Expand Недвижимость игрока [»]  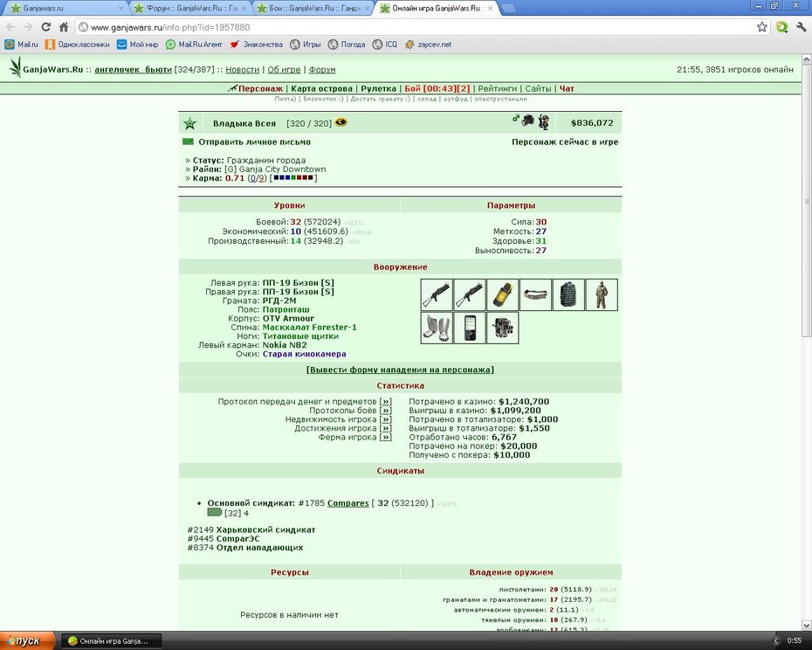(386, 419)
